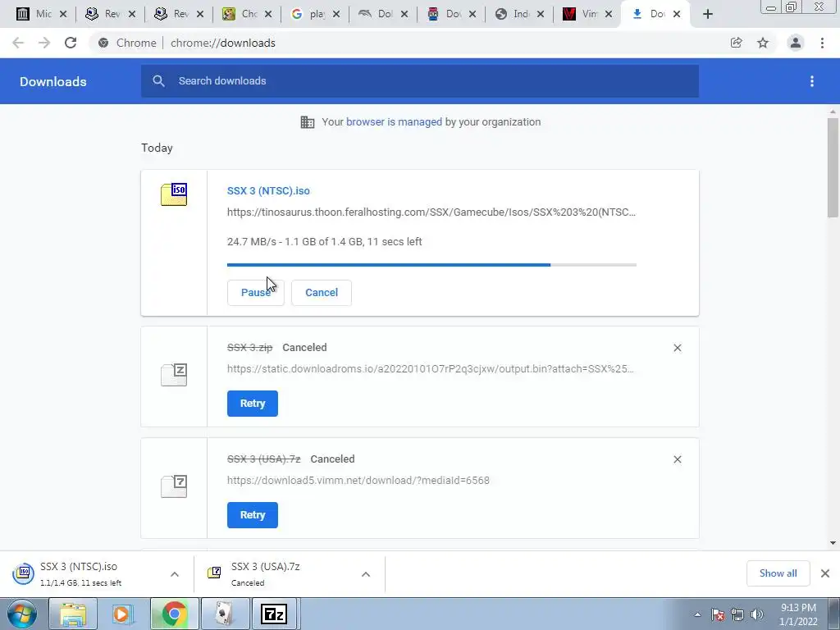
Task: Open Downloads page more actions menu
Action: pyautogui.click(x=812, y=81)
